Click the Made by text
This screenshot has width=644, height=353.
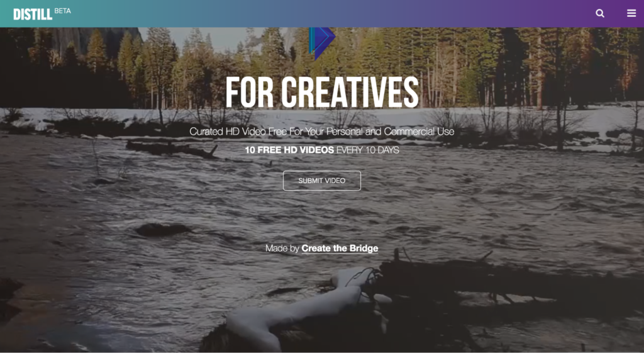click(282, 248)
